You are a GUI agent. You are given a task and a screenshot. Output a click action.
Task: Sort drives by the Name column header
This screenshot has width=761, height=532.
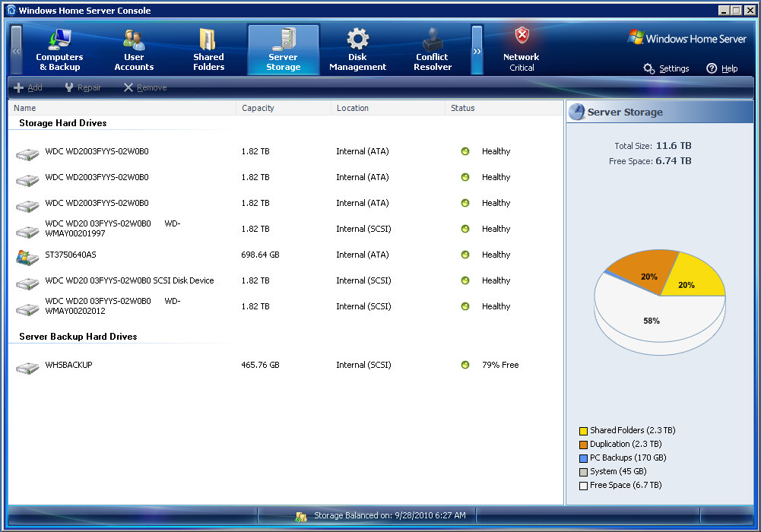pos(122,108)
